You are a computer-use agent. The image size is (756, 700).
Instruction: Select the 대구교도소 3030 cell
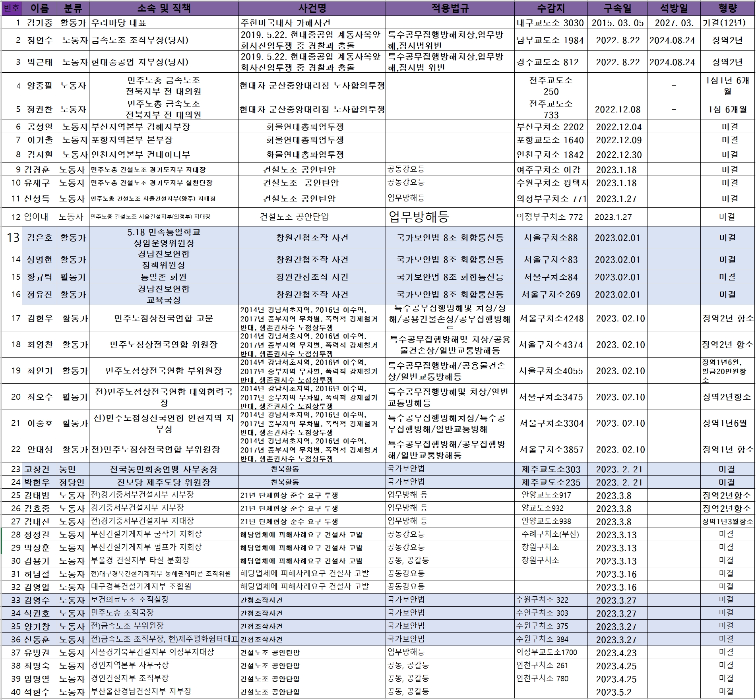(x=550, y=23)
